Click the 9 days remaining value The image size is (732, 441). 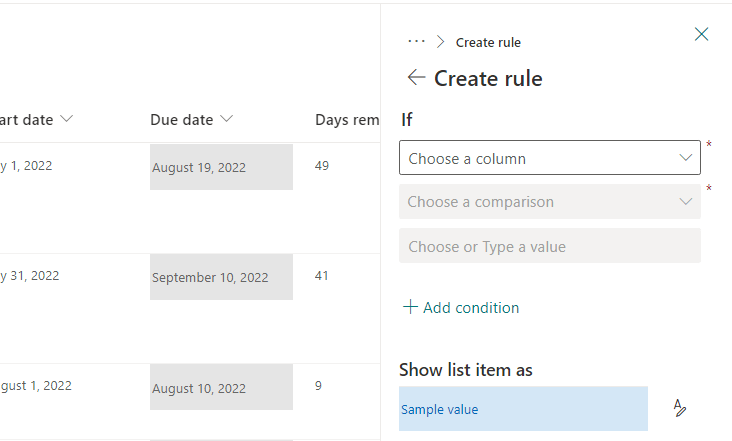point(318,386)
